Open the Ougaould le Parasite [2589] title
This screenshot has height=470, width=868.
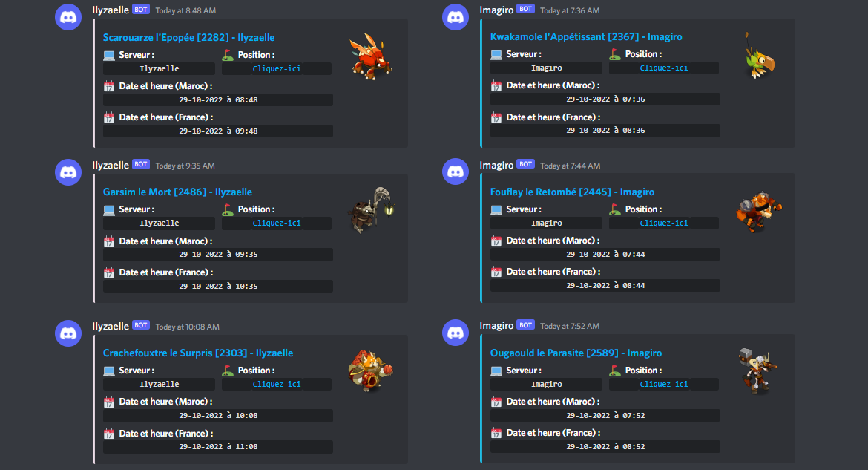click(x=576, y=353)
